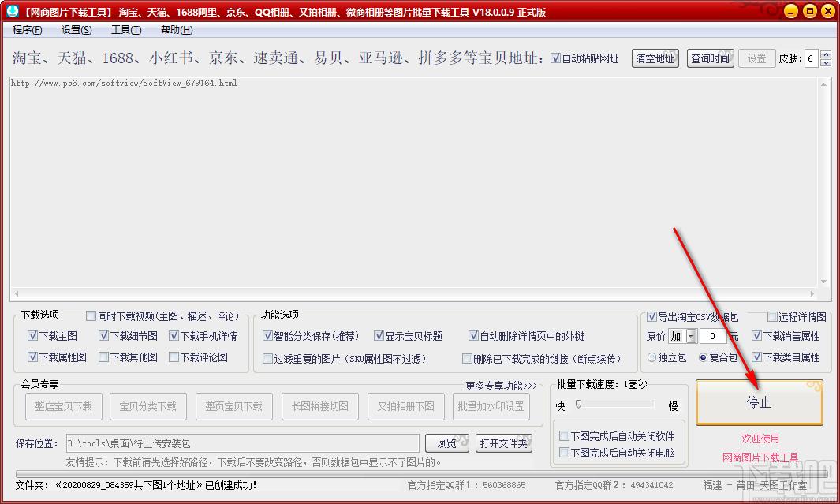Maximize the window via title bar button
The width and height of the screenshot is (840, 504).
tap(810, 11)
